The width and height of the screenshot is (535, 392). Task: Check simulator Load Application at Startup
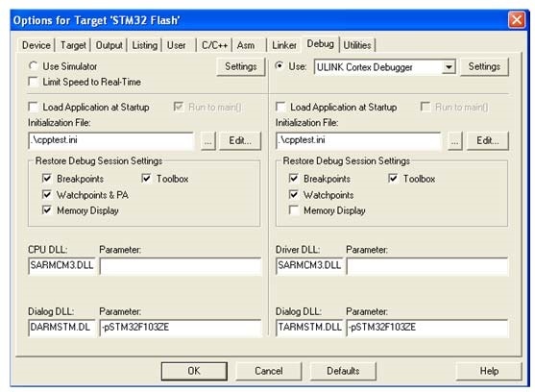[34, 107]
